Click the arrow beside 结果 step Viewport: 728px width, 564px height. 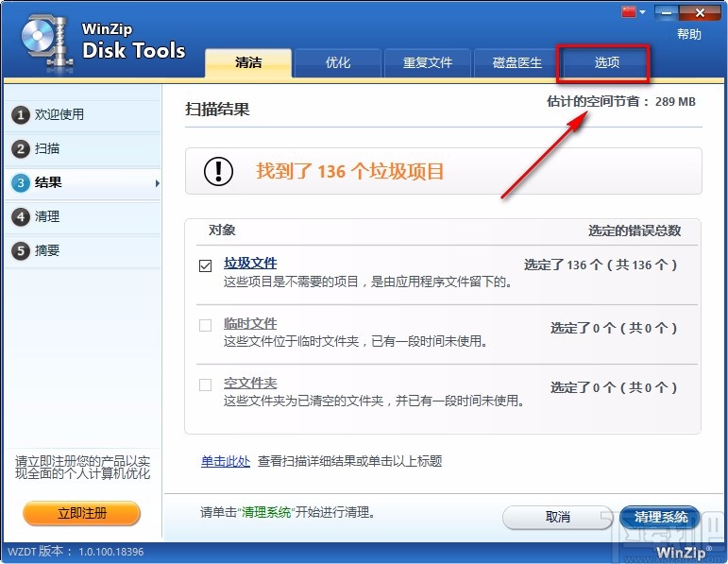pyautogui.click(x=158, y=183)
